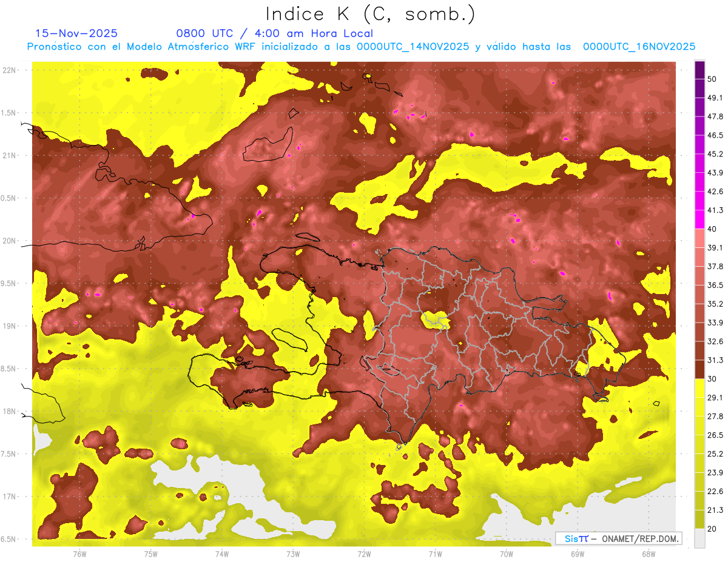Click the "21N" latitude label
The width and height of the screenshot is (728, 562).
tap(10, 155)
